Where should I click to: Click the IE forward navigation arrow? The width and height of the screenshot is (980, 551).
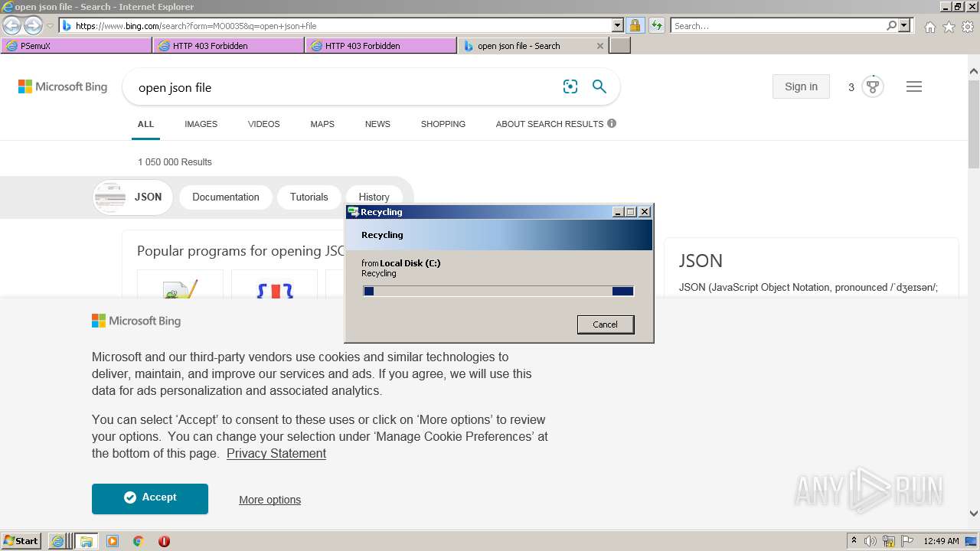[33, 26]
